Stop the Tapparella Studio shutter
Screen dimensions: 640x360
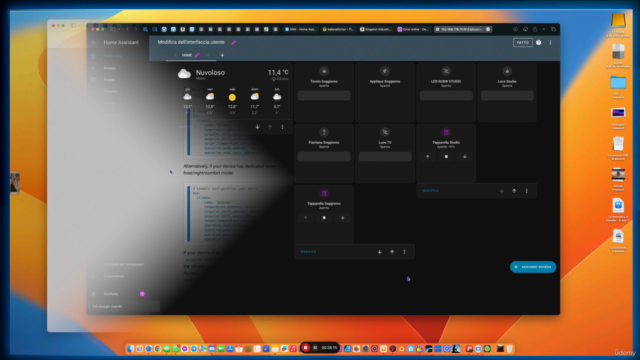click(446, 156)
